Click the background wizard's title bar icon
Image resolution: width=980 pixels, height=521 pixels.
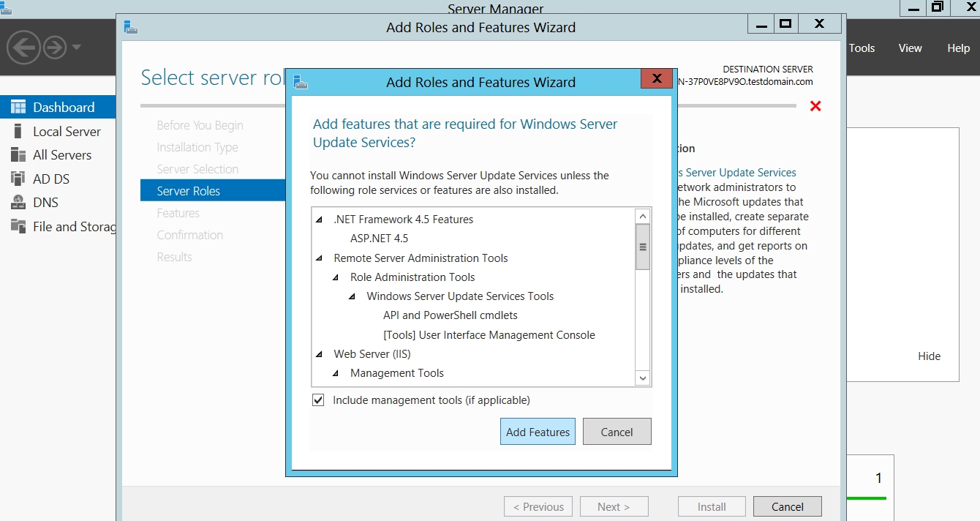tap(131, 27)
